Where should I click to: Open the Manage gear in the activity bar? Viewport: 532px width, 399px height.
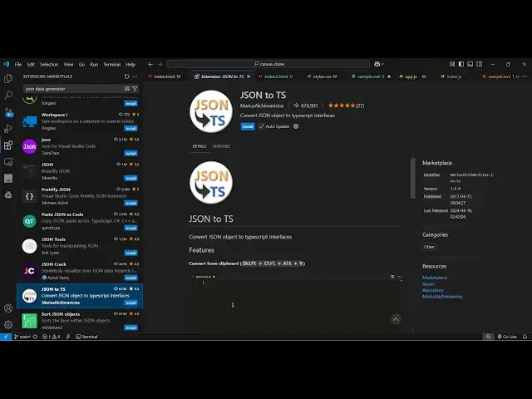8,324
